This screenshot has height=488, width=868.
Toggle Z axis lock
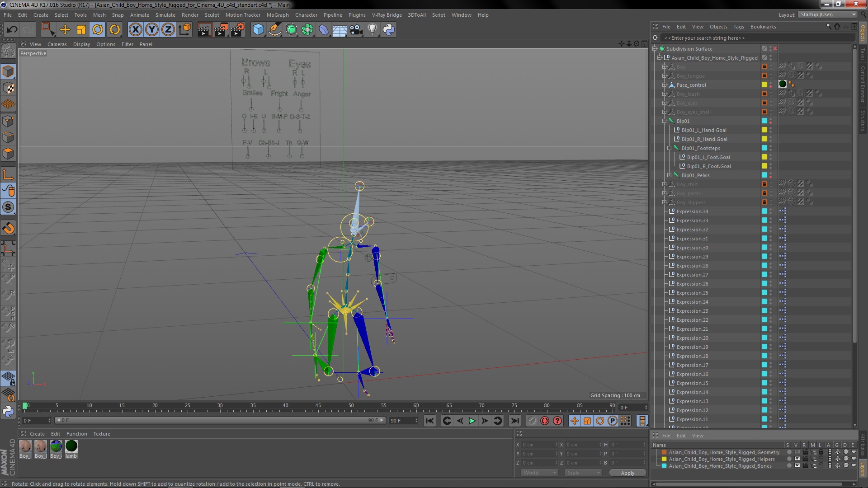(168, 30)
